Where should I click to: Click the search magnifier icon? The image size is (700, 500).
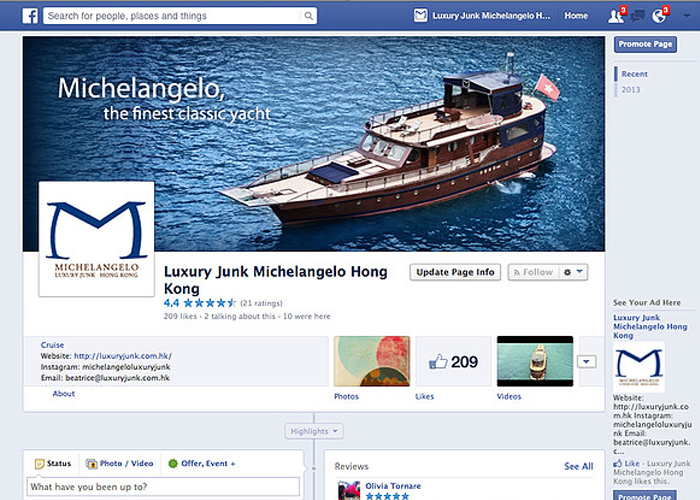pos(307,16)
